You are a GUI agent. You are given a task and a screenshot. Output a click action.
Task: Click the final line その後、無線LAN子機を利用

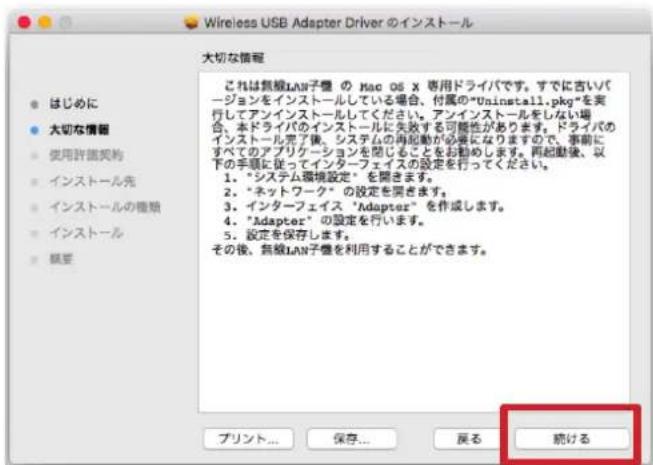(x=349, y=250)
